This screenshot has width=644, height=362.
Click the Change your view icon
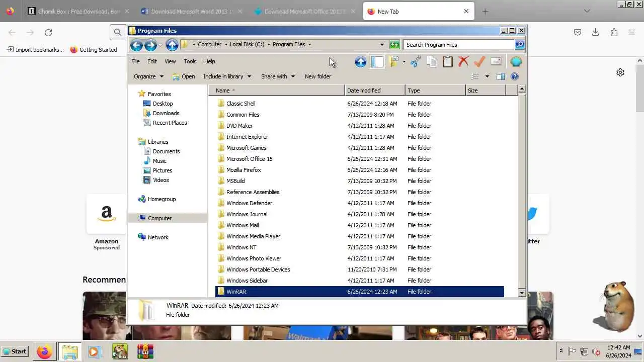coord(475,76)
